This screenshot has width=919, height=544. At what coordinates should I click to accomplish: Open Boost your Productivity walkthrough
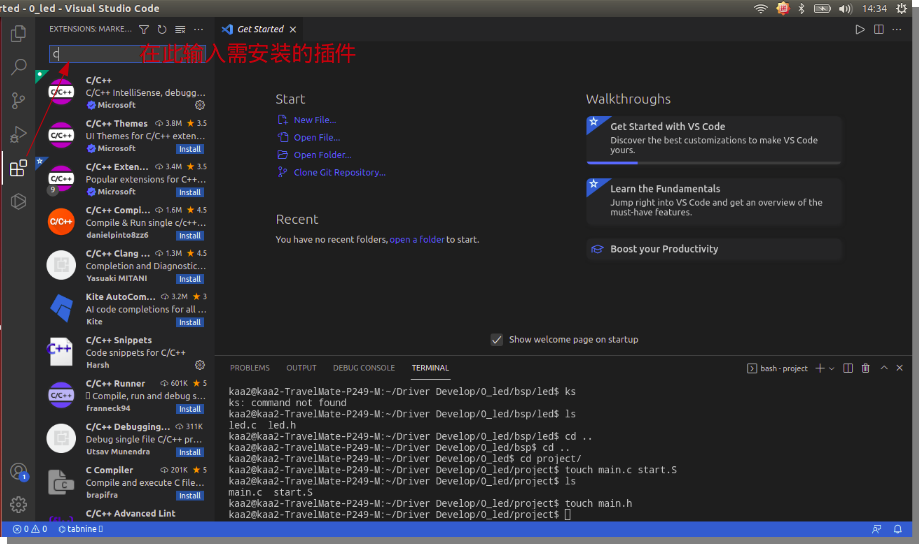714,249
